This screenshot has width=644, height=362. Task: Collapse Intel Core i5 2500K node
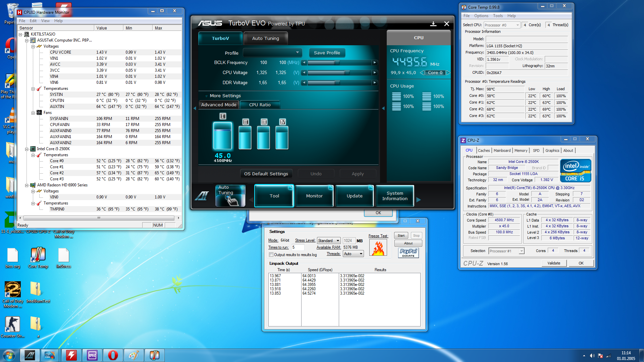click(26, 149)
